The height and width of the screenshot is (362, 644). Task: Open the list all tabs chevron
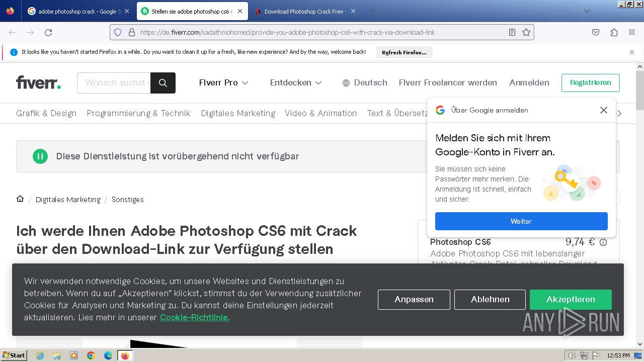(x=587, y=11)
